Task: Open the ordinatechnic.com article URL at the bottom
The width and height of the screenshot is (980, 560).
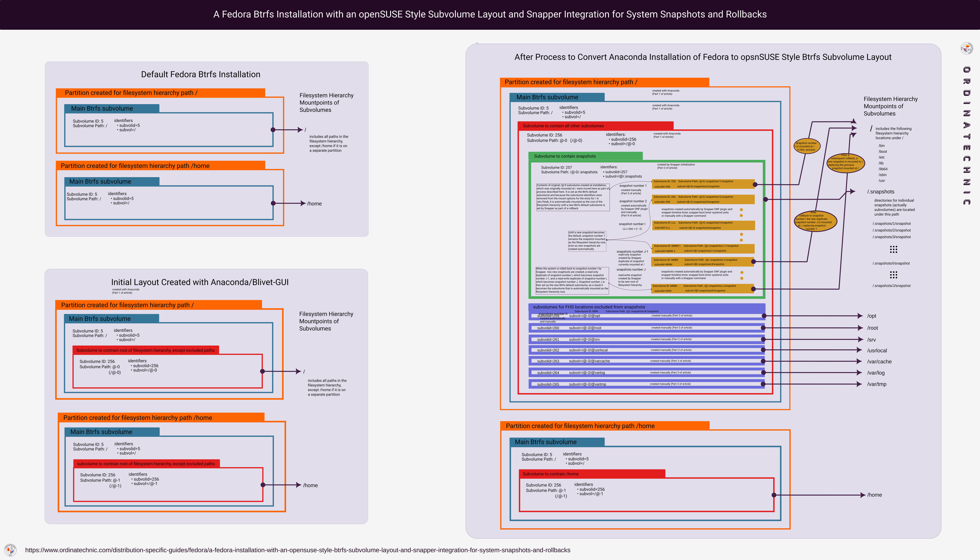Action: pyautogui.click(x=297, y=550)
